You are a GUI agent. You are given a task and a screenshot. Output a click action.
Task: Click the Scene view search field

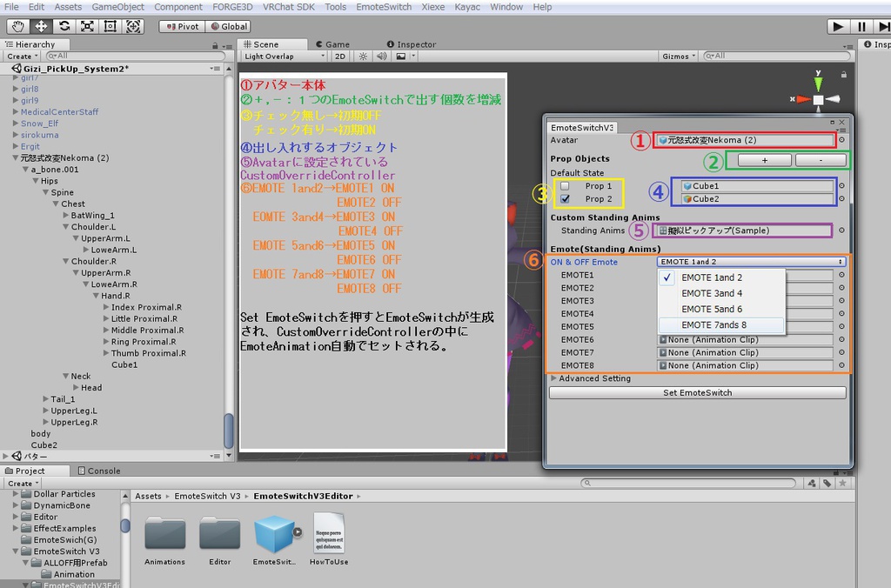776,57
